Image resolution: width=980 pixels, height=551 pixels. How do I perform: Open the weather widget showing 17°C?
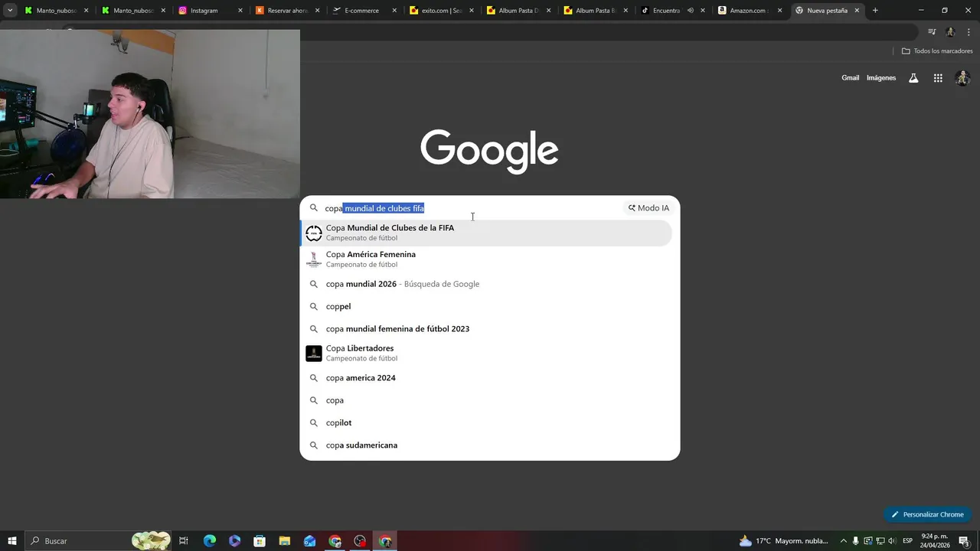point(783,541)
